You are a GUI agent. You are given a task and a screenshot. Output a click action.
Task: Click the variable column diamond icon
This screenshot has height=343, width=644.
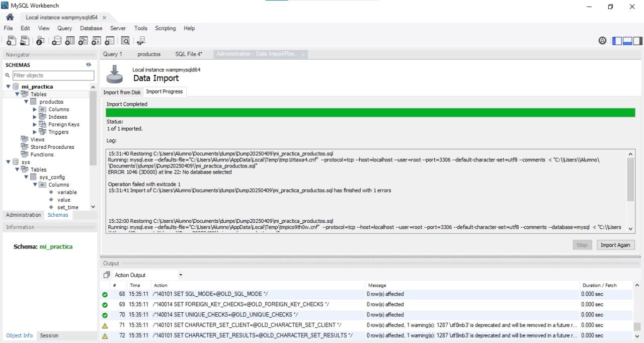pos(51,192)
